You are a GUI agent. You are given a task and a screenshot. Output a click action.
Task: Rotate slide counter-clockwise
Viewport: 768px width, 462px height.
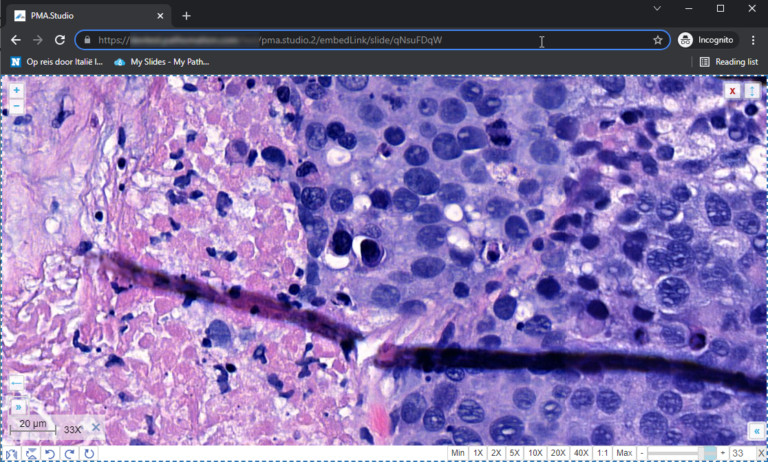tap(50, 454)
